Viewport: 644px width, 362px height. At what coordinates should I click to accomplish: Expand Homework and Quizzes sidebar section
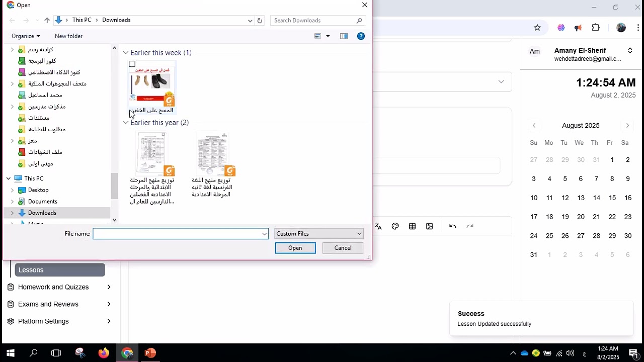point(109,287)
